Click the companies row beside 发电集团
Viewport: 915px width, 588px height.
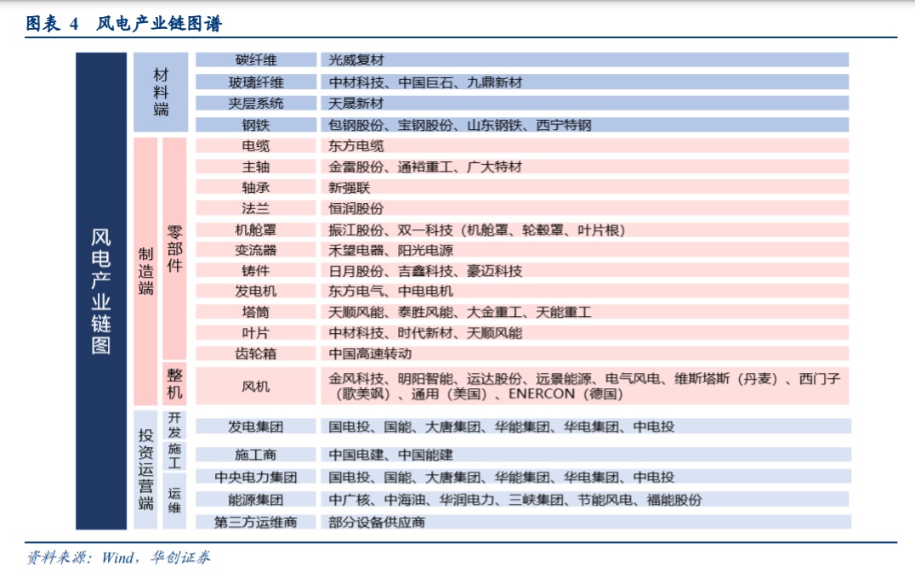[586, 427]
